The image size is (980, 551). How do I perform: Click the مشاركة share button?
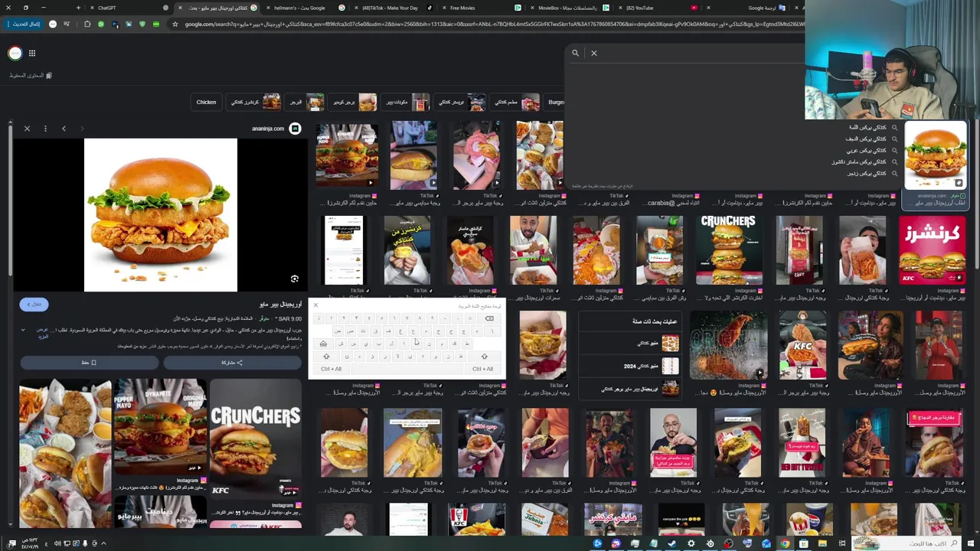point(232,362)
